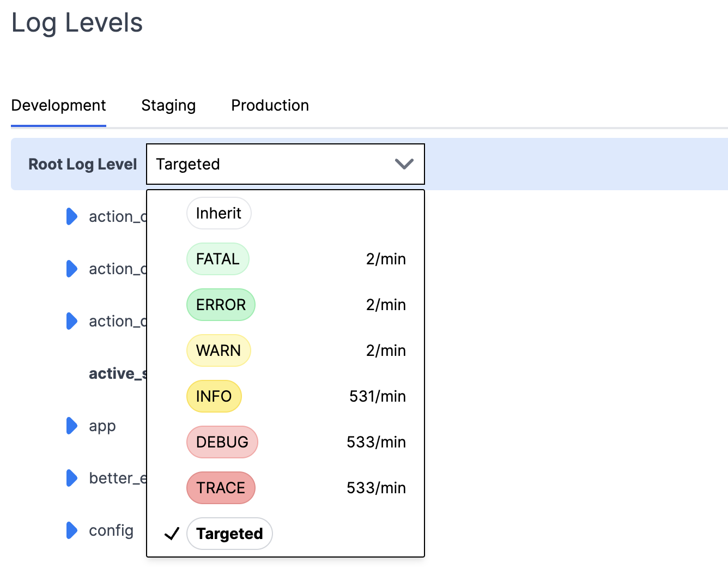
Task: Select the checked Targeted option
Action: (229, 534)
